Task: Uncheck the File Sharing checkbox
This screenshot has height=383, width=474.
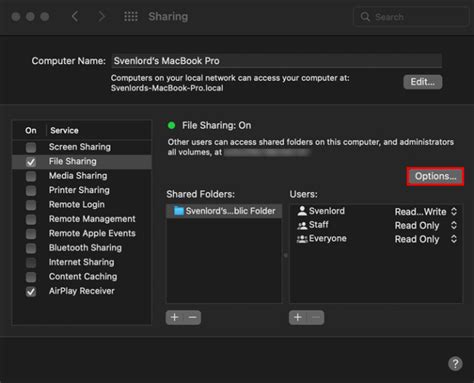Action: [x=31, y=162]
